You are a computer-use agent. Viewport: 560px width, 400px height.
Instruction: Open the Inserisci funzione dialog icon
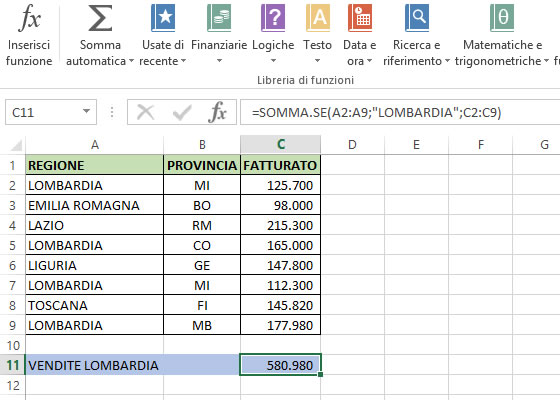tap(29, 17)
